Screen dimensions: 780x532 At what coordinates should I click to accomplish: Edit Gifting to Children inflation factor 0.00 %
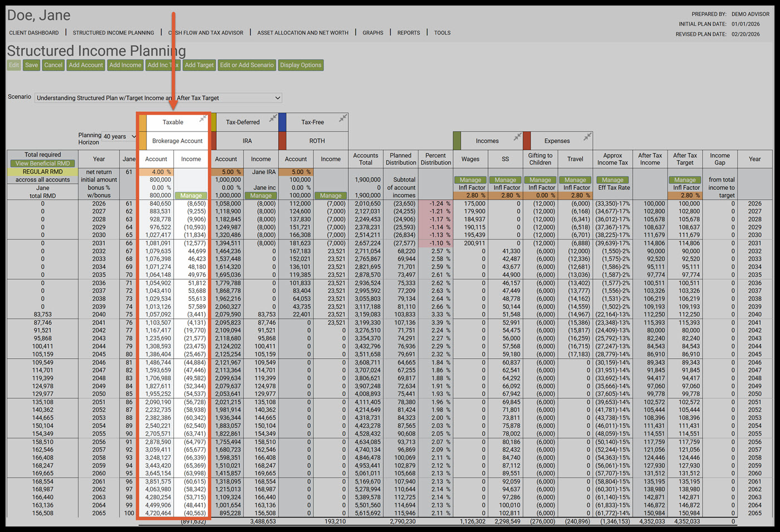540,196
